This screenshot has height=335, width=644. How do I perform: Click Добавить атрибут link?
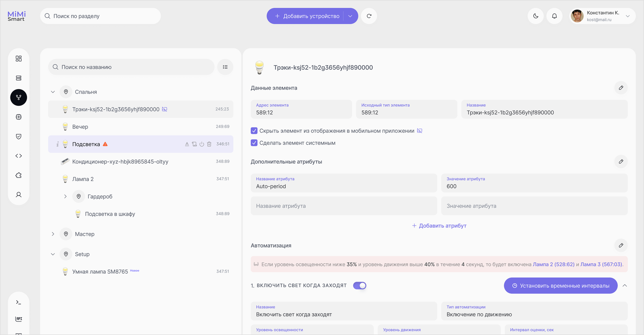(439, 226)
